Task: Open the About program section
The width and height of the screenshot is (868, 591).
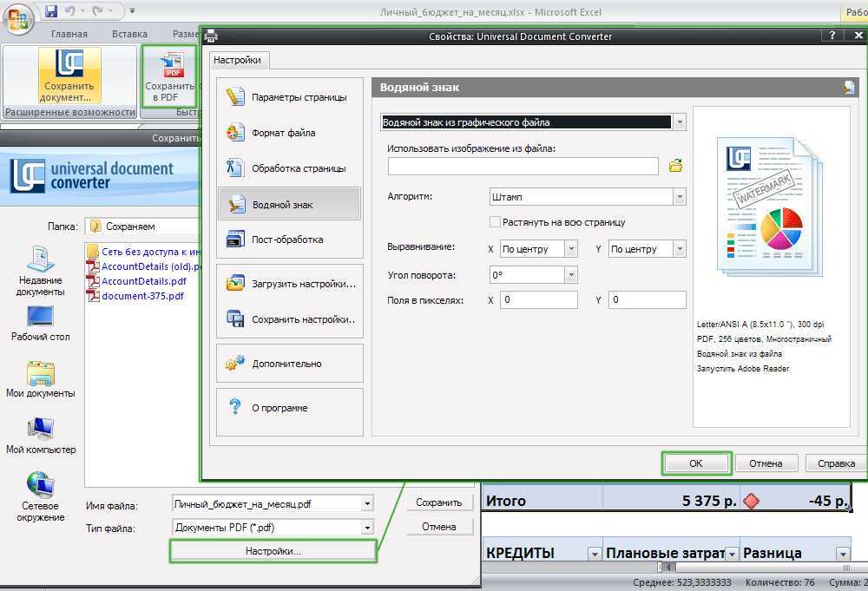Action: 290,408
